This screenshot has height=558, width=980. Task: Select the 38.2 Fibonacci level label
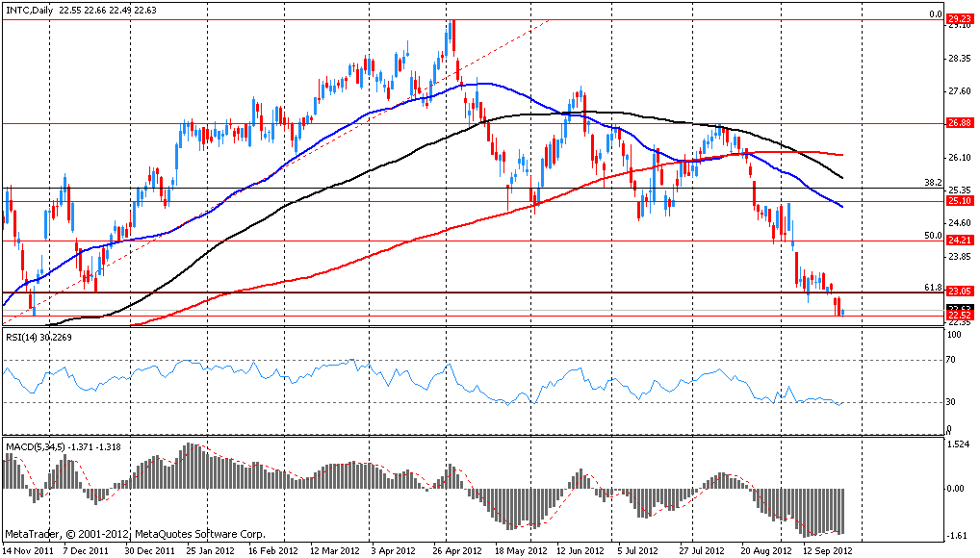point(931,182)
